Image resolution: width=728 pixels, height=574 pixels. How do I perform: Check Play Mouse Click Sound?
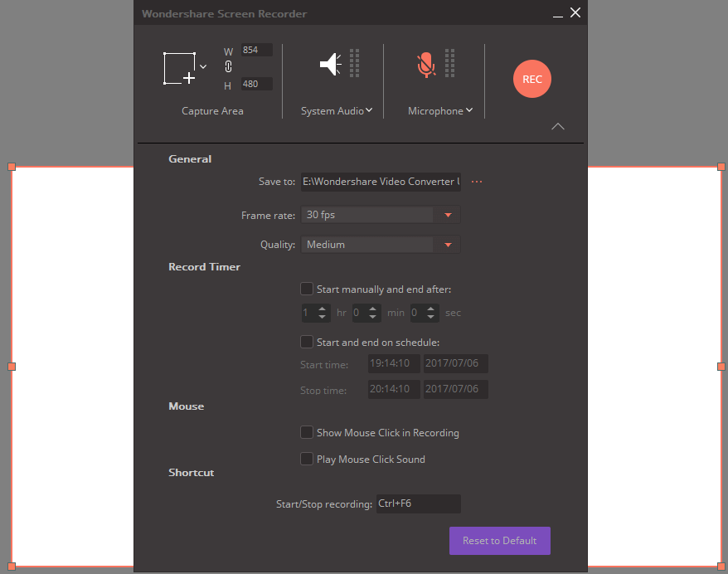307,459
